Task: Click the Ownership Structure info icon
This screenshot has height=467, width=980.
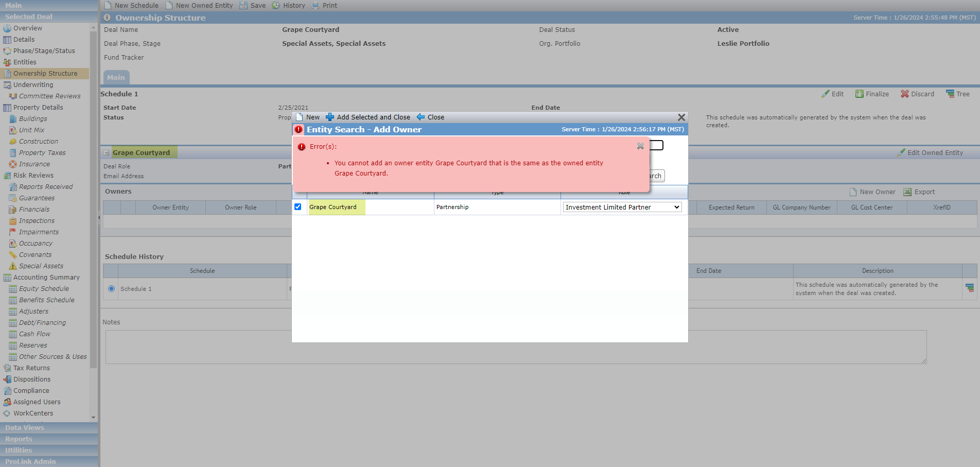Action: [107, 18]
